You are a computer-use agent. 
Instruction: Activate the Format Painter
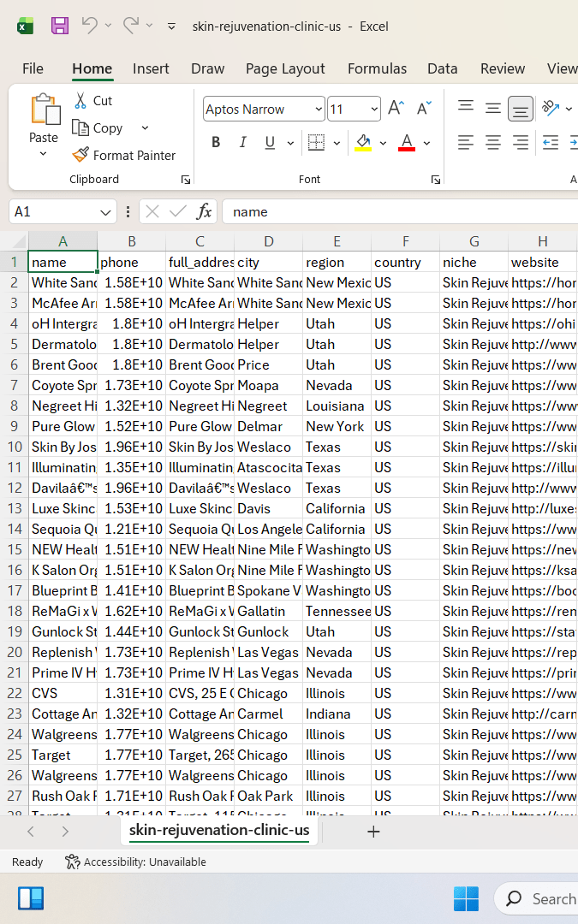point(124,155)
